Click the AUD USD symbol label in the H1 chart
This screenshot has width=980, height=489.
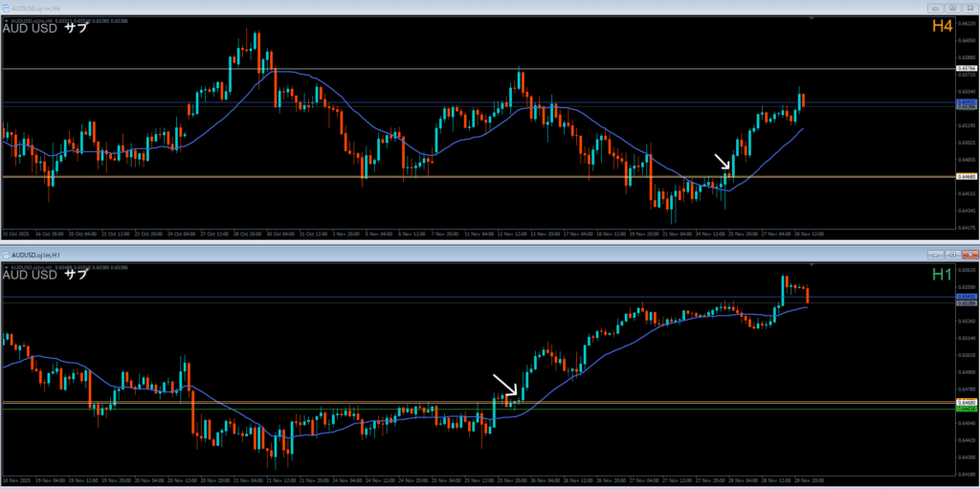[x=30, y=275]
